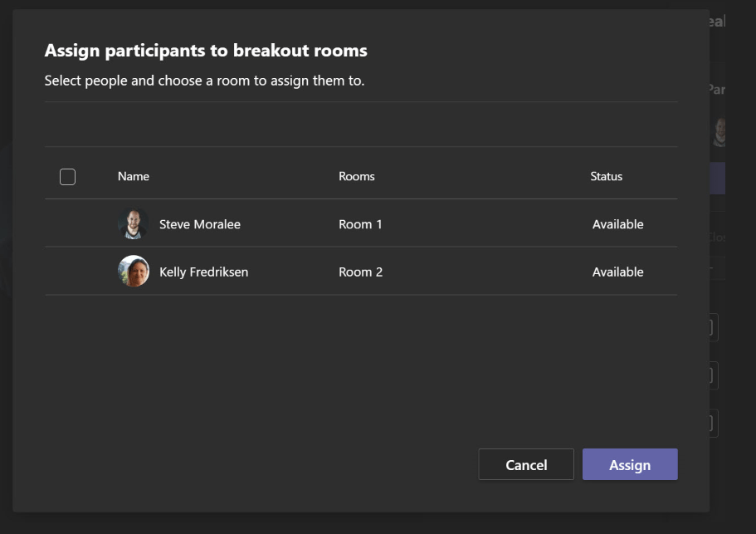
Task: Click the Rooms column header
Action: point(357,176)
